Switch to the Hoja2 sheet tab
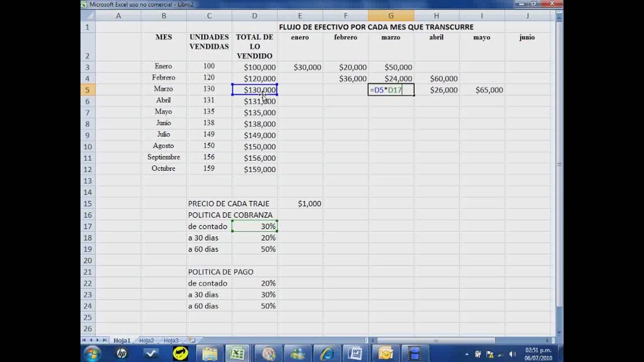Image resolution: width=644 pixels, height=362 pixels. point(146,340)
